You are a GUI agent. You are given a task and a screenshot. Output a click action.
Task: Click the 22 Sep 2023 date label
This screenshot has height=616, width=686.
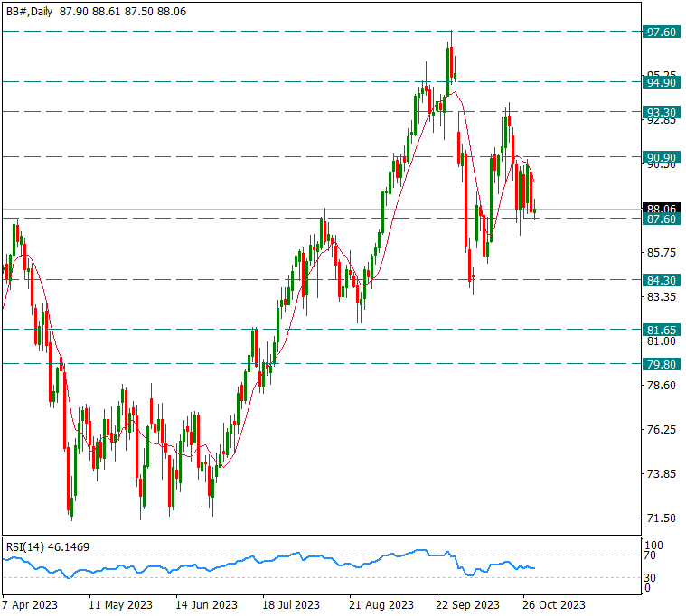467,605
